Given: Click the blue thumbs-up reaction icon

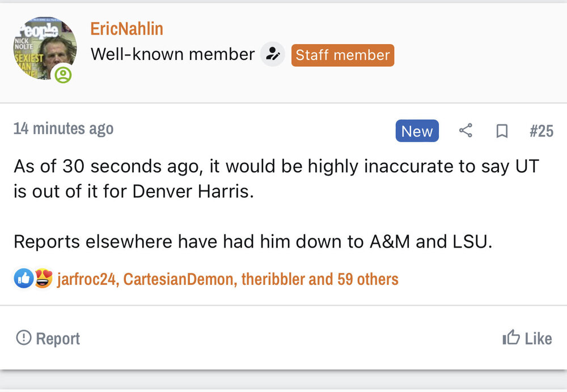Looking at the screenshot, I should 24,279.
